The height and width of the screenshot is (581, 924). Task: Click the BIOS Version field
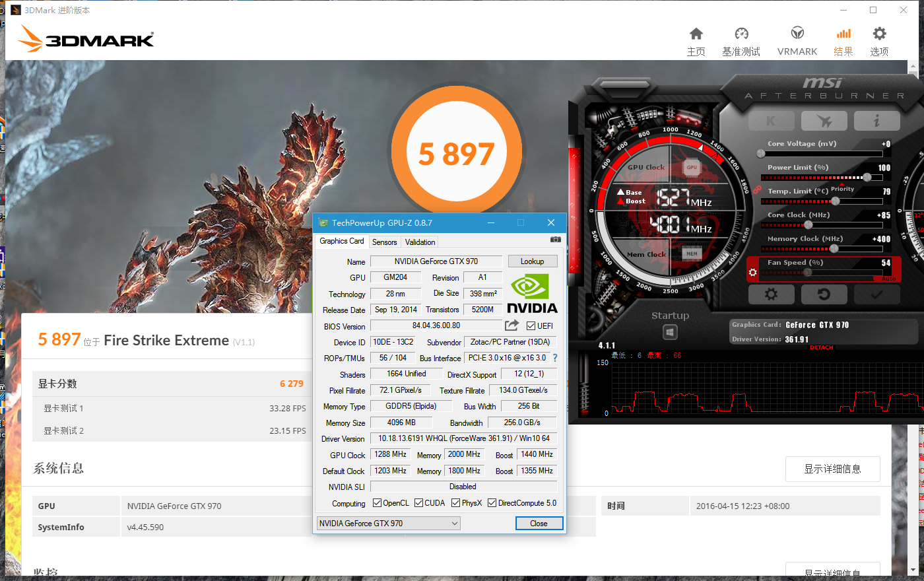436,325
